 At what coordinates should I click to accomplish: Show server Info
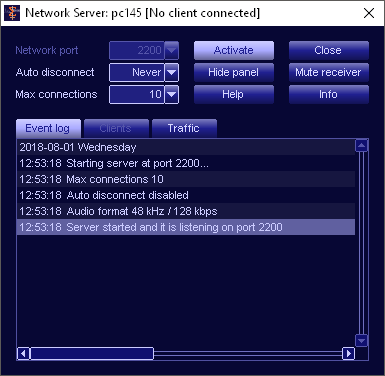(x=329, y=94)
